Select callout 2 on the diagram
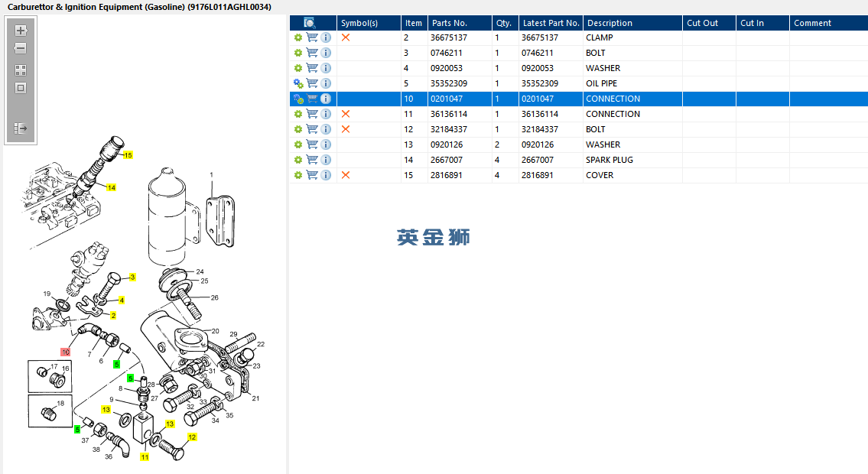Screen dimensions: 868x474 pyautogui.click(x=113, y=316)
